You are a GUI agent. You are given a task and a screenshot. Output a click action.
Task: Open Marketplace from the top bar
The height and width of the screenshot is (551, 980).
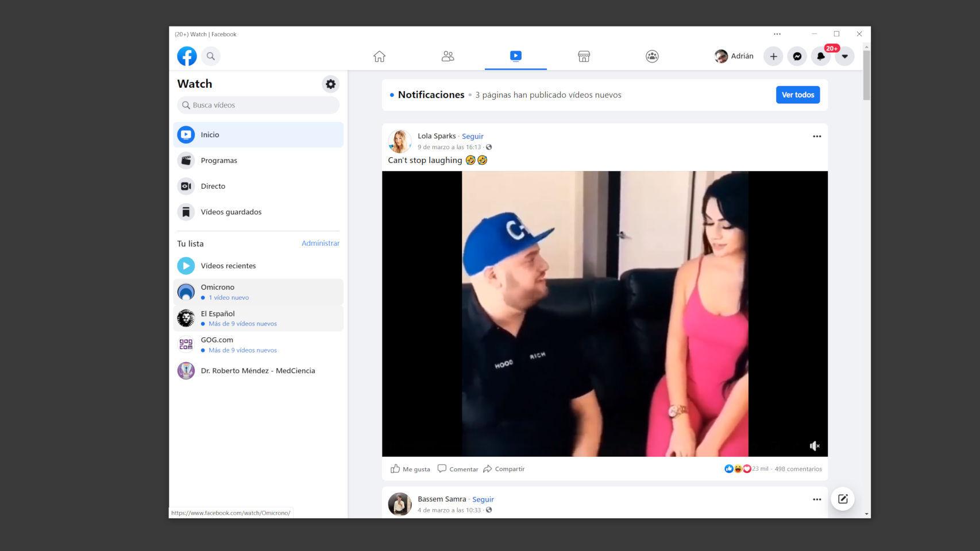point(583,56)
